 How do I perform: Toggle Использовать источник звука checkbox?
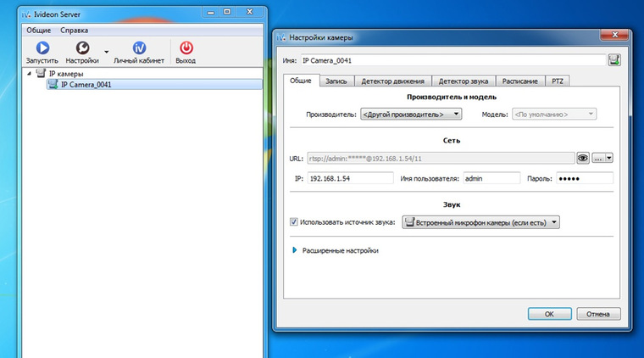click(x=294, y=221)
